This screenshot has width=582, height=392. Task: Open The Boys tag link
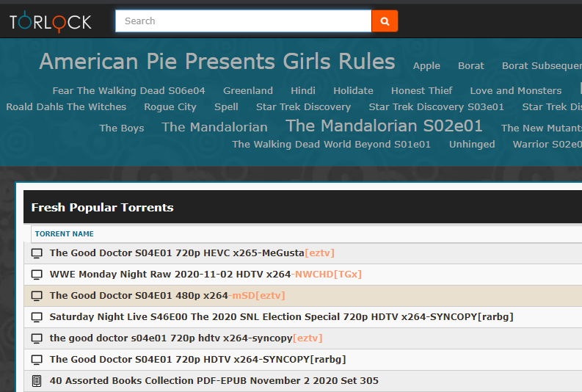click(122, 128)
